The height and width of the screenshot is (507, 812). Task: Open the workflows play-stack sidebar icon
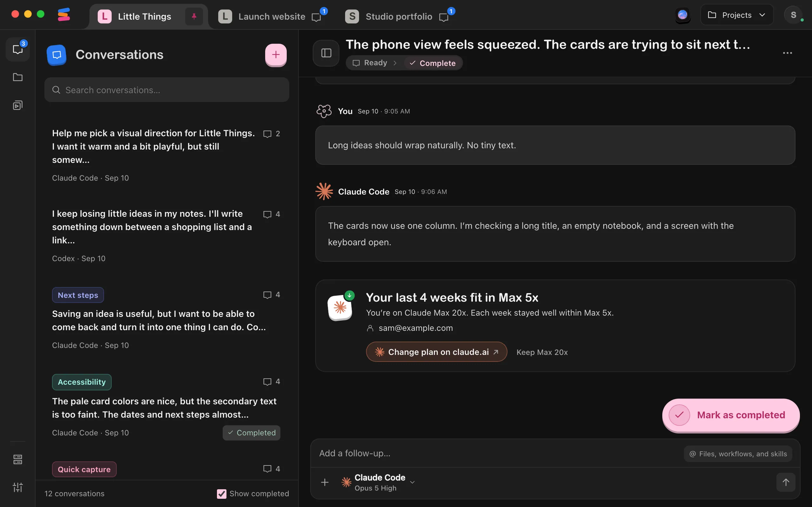[x=18, y=105]
